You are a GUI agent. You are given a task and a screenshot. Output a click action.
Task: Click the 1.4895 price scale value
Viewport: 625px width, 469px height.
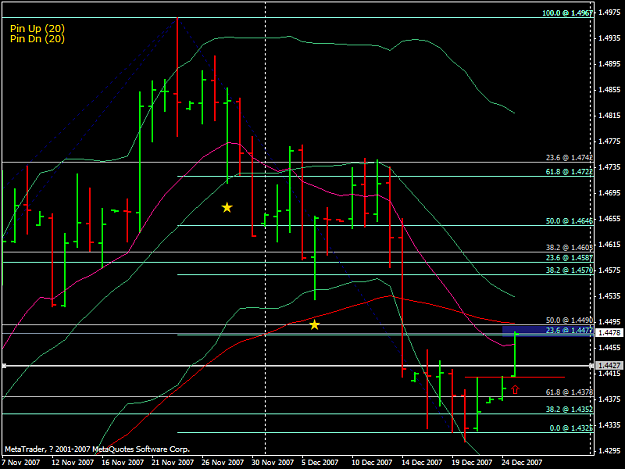tap(609, 64)
